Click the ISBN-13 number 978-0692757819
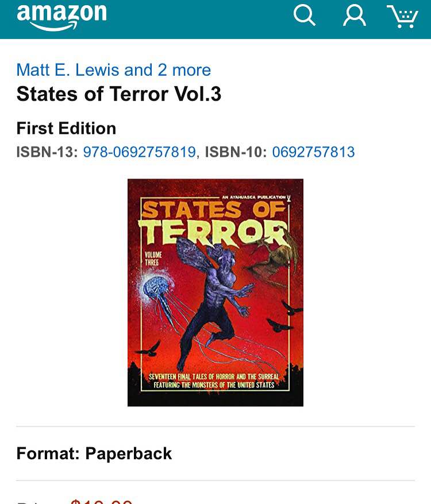 click(x=140, y=152)
